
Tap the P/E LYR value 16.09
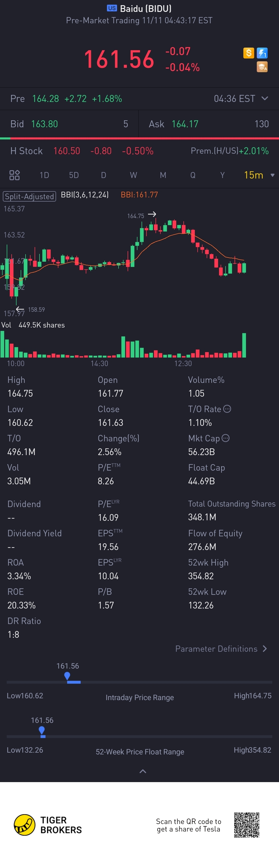pyautogui.click(x=108, y=517)
